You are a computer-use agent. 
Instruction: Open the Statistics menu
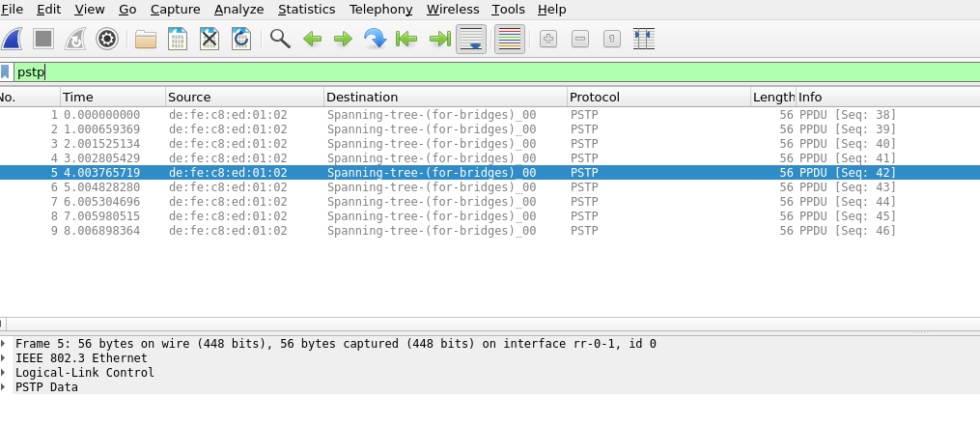[x=306, y=9]
